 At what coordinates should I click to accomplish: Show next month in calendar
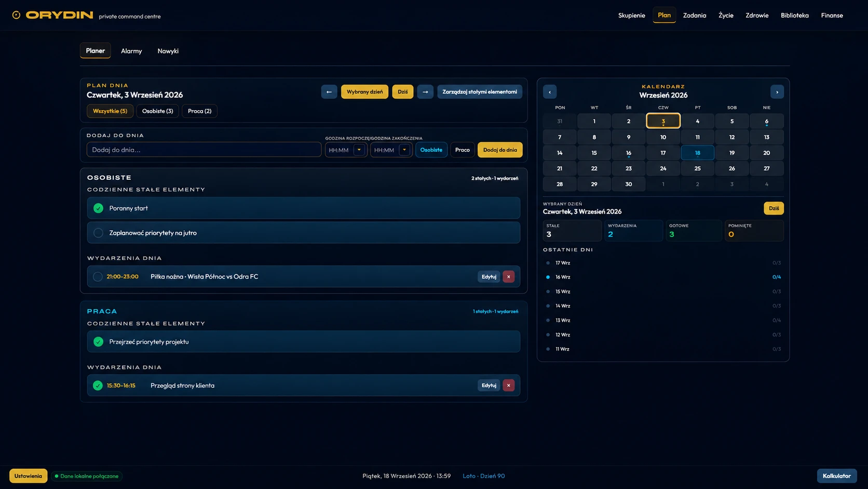point(777,92)
